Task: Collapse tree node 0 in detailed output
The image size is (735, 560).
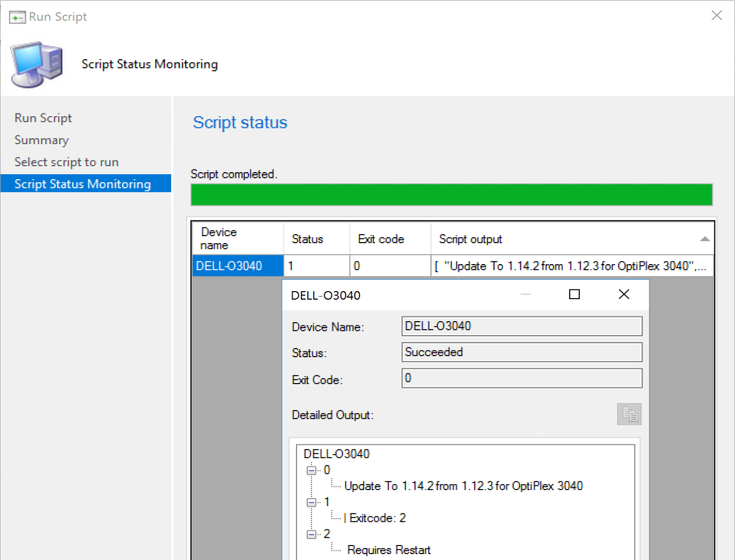Action: [311, 470]
